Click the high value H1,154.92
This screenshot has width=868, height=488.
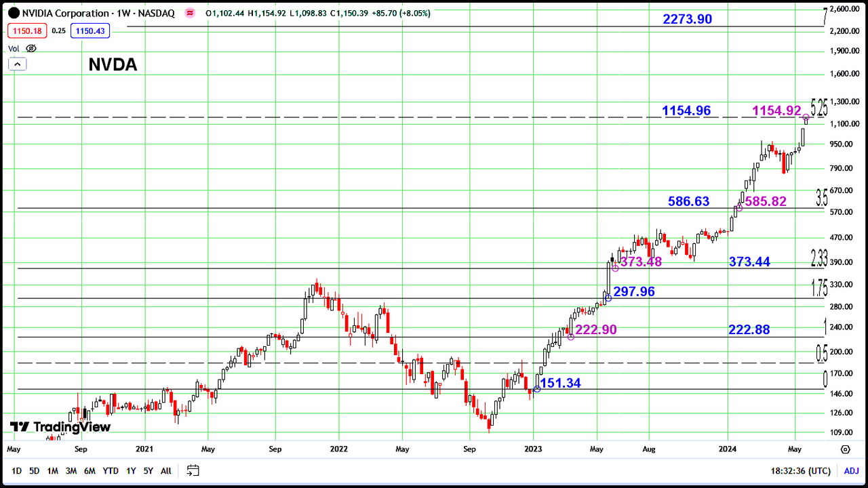[269, 13]
